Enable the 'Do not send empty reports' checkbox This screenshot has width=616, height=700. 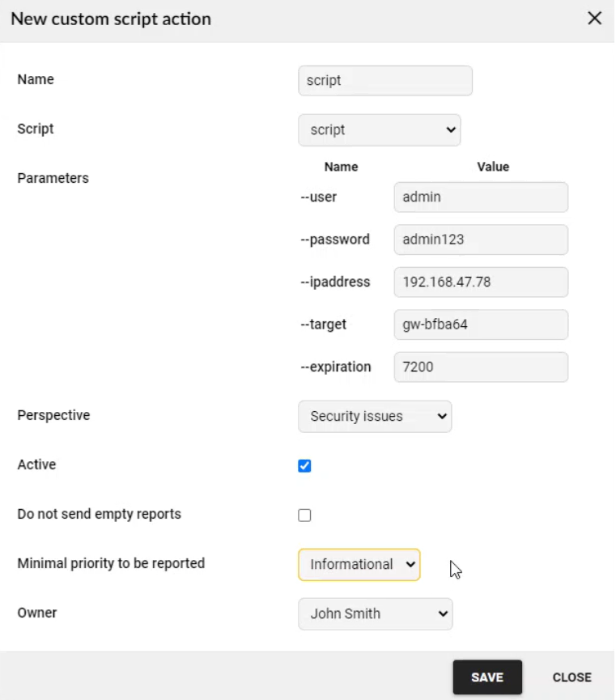304,515
